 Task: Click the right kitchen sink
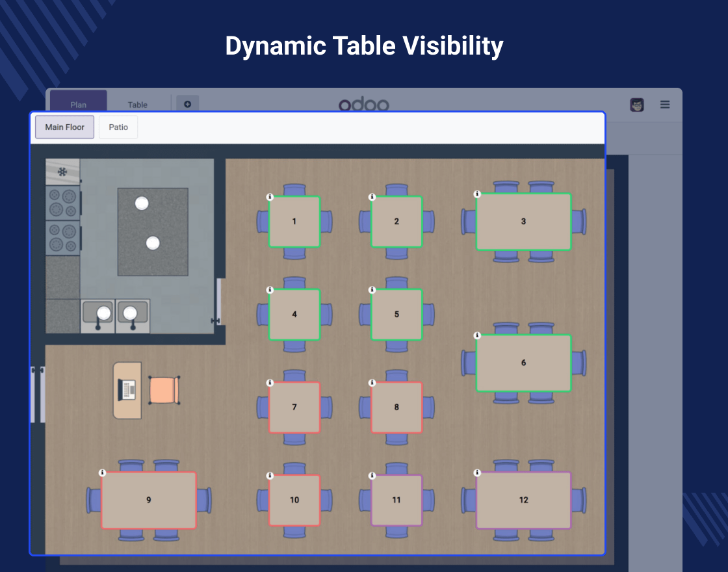pyautogui.click(x=133, y=316)
